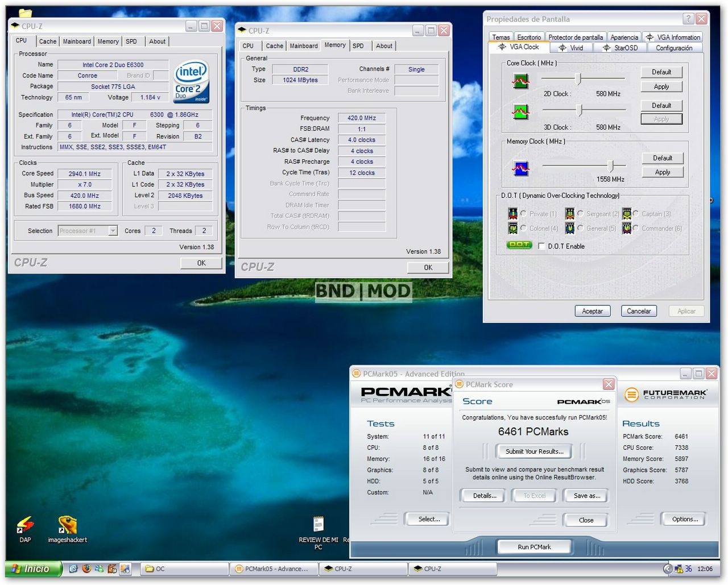Click the warning shield tray icon
The height and width of the screenshot is (585, 728).
(679, 569)
